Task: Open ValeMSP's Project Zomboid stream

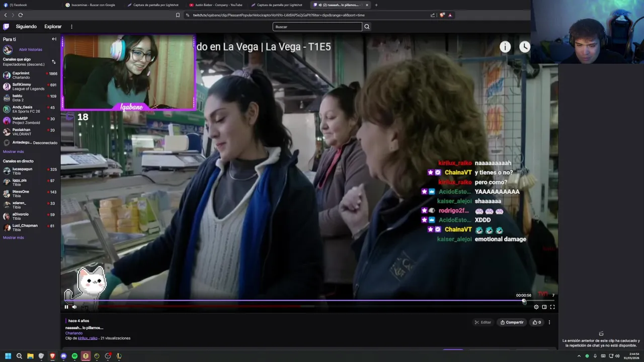Action: coord(29,120)
